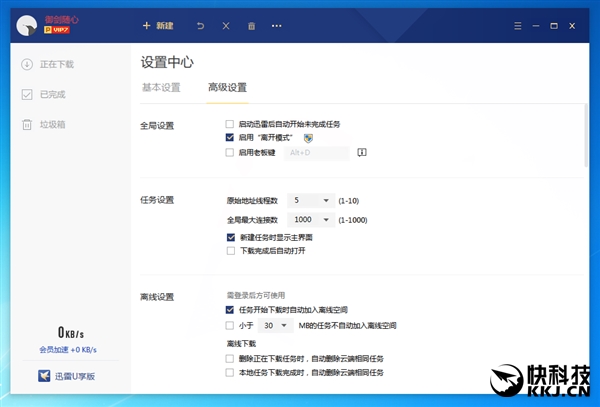Click the 新建 new task button
Viewport: 600px width, 407px height.
tap(158, 26)
